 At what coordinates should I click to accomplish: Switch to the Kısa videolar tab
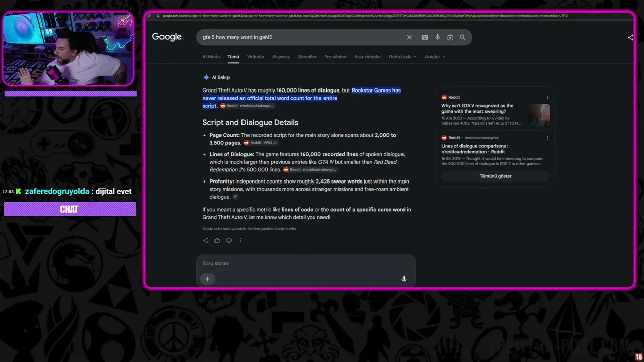click(x=368, y=57)
